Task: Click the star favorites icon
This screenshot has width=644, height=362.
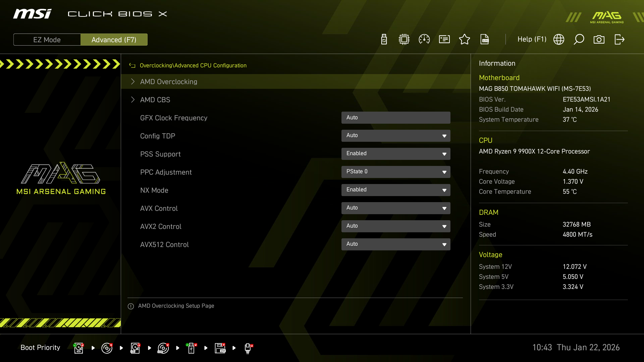Action: pyautogui.click(x=465, y=40)
